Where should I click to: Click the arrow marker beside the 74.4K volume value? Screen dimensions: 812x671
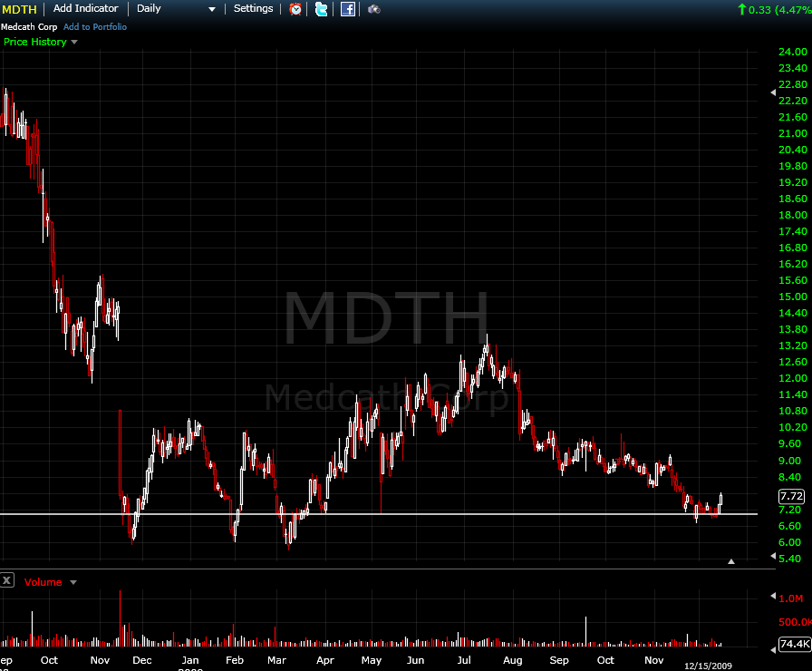point(773,649)
